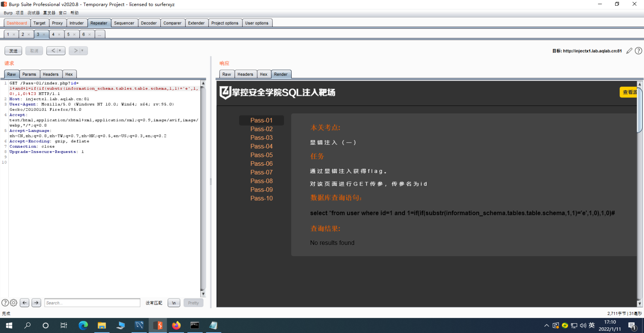The width and height of the screenshot is (644, 333).
Task: Click the '...' tab to add Repeater tab
Action: click(99, 34)
